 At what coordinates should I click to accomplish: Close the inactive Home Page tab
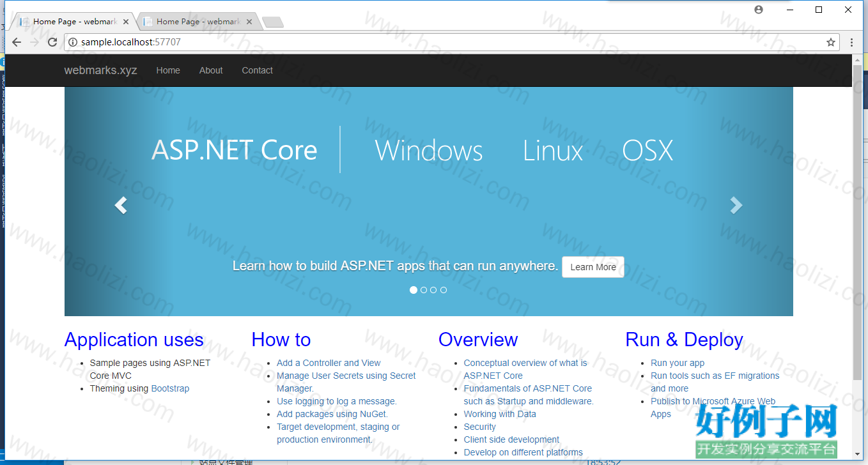(x=249, y=22)
